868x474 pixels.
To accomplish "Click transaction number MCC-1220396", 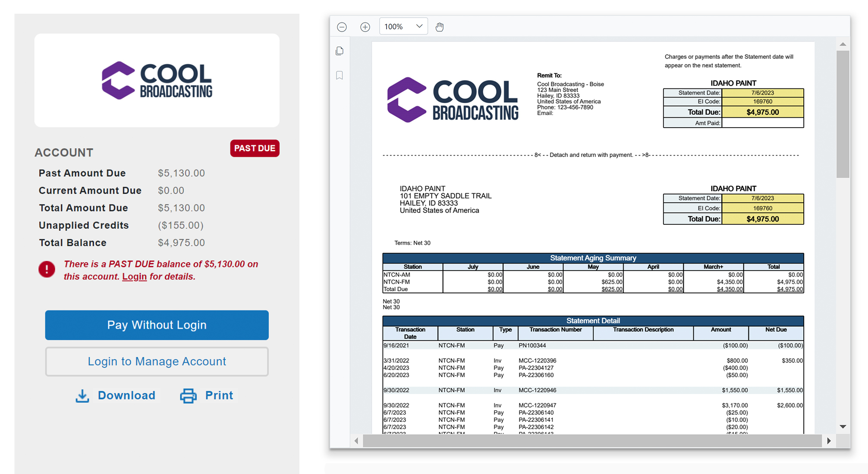I will [537, 361].
